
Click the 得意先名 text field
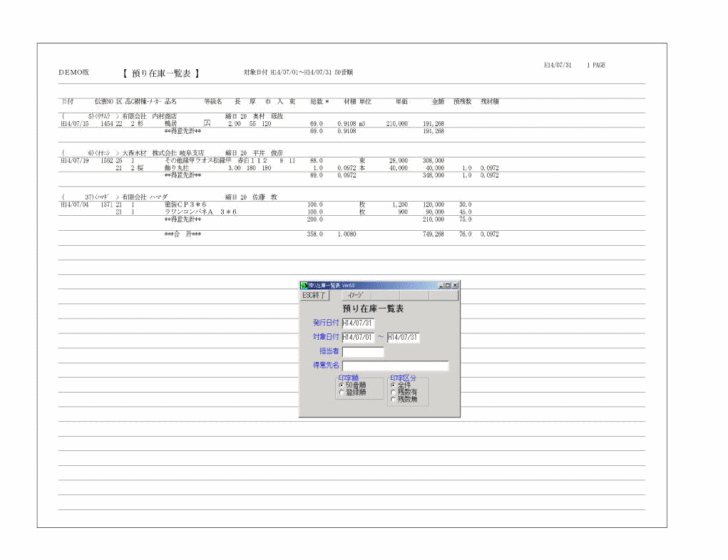click(x=395, y=366)
